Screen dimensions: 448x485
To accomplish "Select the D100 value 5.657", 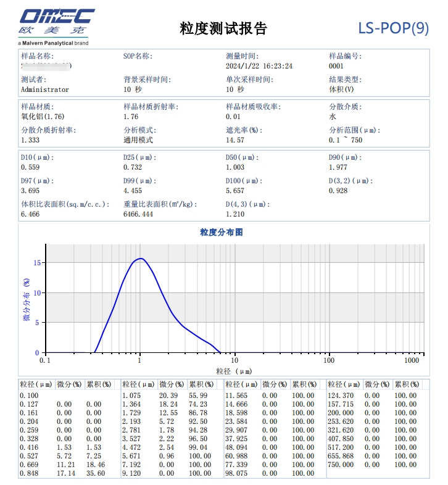I will 235,191.
